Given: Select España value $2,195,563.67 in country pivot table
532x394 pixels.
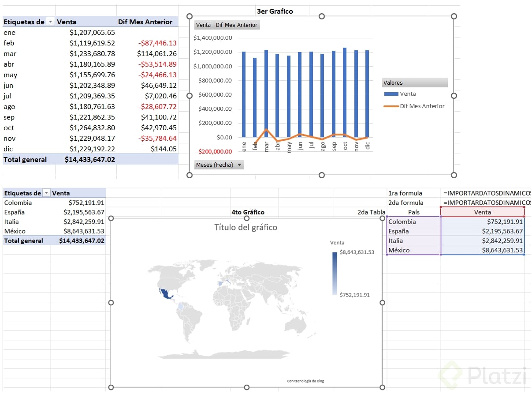Looking at the screenshot, I should point(78,212).
